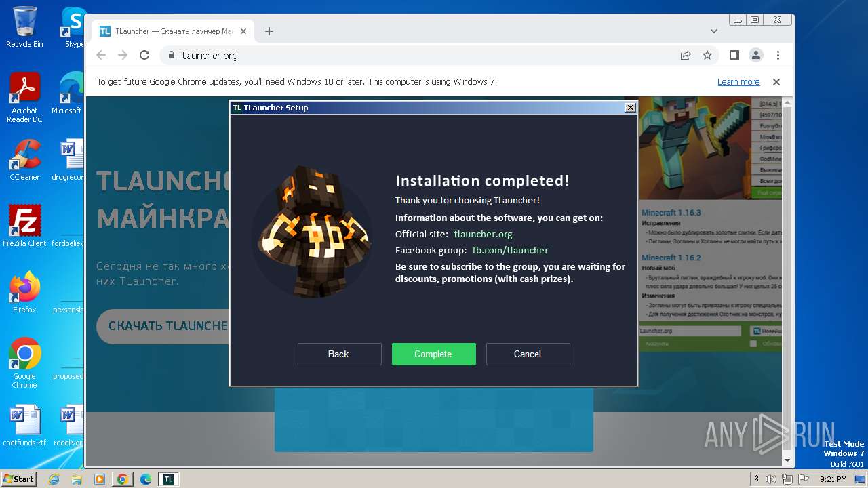Visit the fb.com/tlauncher Facebook group link

coord(510,250)
